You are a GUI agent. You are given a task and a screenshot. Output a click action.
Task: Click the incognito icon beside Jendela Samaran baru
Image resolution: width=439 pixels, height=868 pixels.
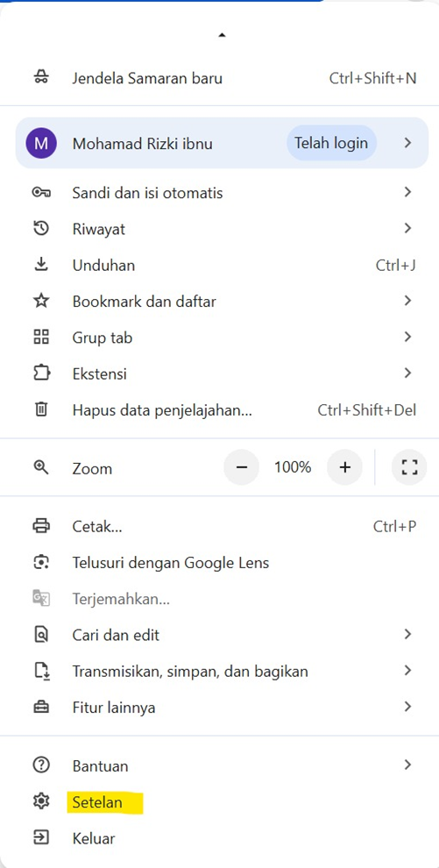click(x=41, y=78)
